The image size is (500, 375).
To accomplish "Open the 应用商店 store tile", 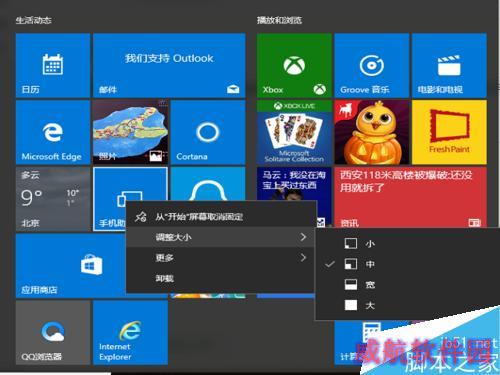I will pyautogui.click(x=71, y=266).
